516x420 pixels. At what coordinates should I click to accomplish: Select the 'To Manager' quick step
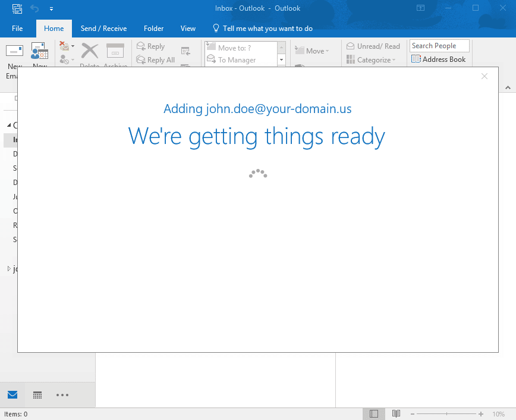[x=241, y=60]
